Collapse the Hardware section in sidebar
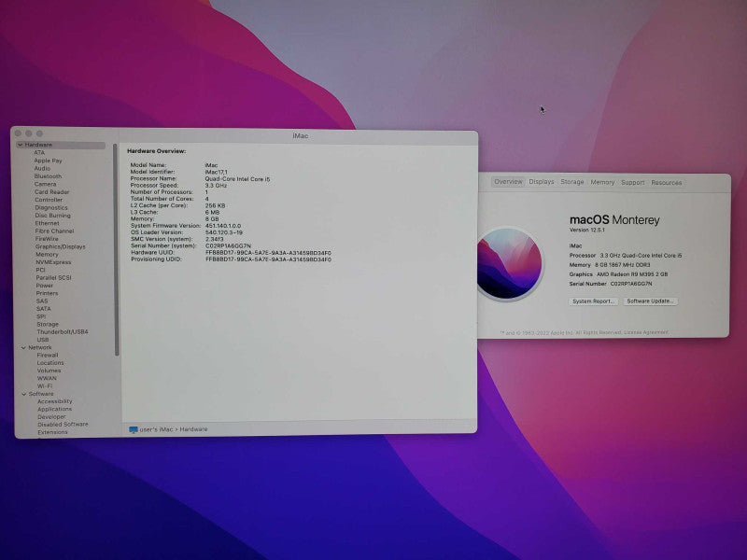 point(21,145)
